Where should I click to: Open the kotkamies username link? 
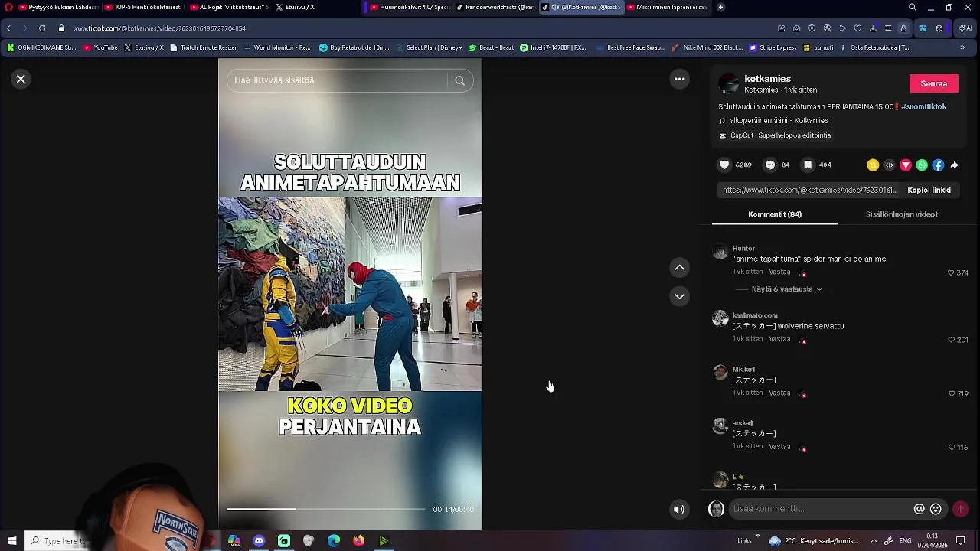767,79
